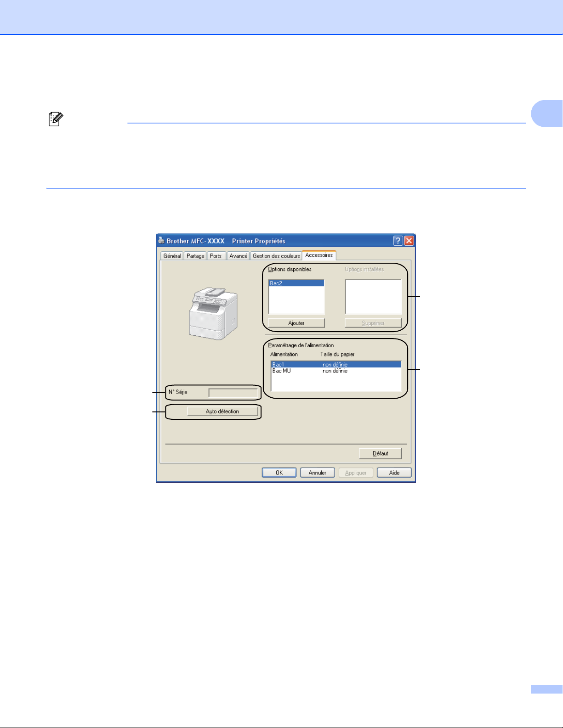This screenshot has height=728, width=563.
Task: Open the Partage tab
Action: coord(195,256)
